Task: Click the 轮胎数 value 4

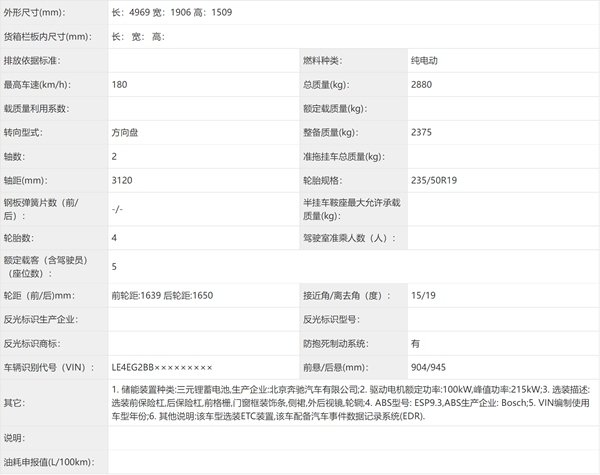Action: 115,238
